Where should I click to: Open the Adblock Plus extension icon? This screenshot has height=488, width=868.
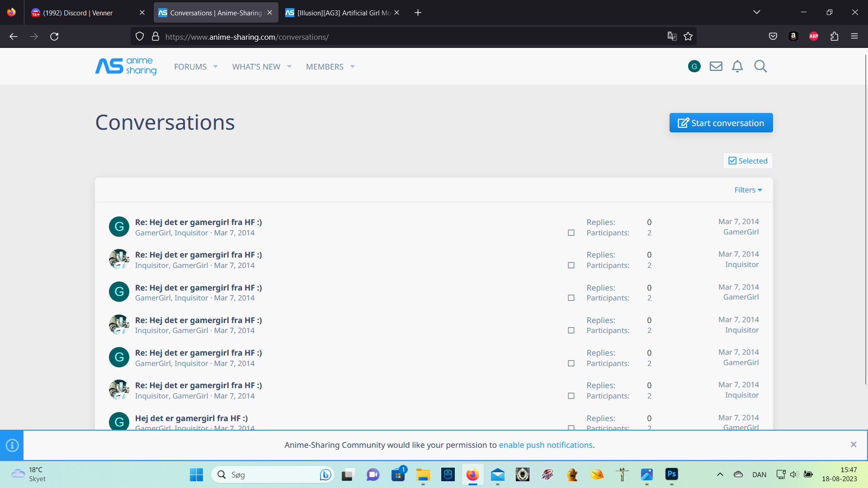814,37
